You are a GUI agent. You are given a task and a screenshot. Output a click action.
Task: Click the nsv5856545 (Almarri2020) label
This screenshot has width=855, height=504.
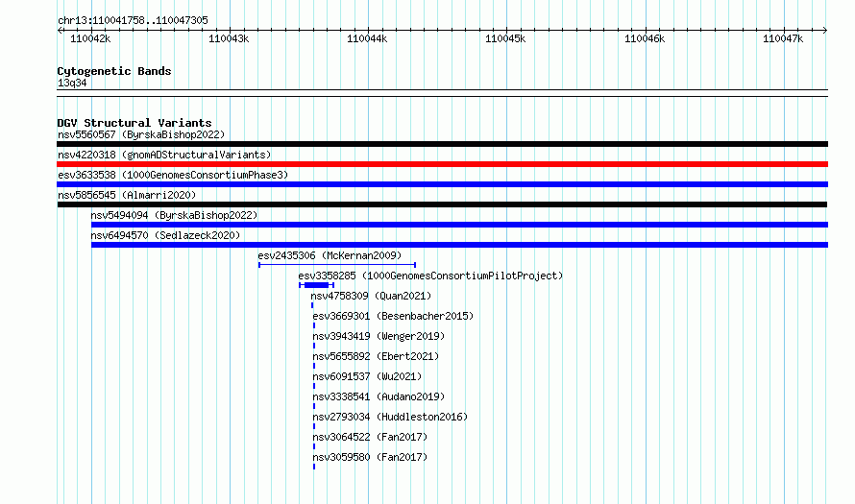127,195
